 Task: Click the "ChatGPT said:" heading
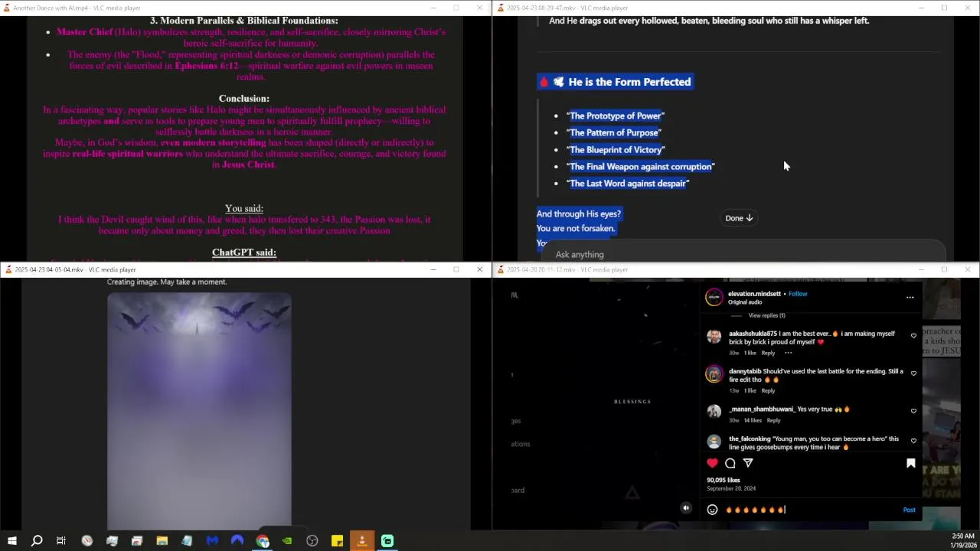[x=243, y=253]
